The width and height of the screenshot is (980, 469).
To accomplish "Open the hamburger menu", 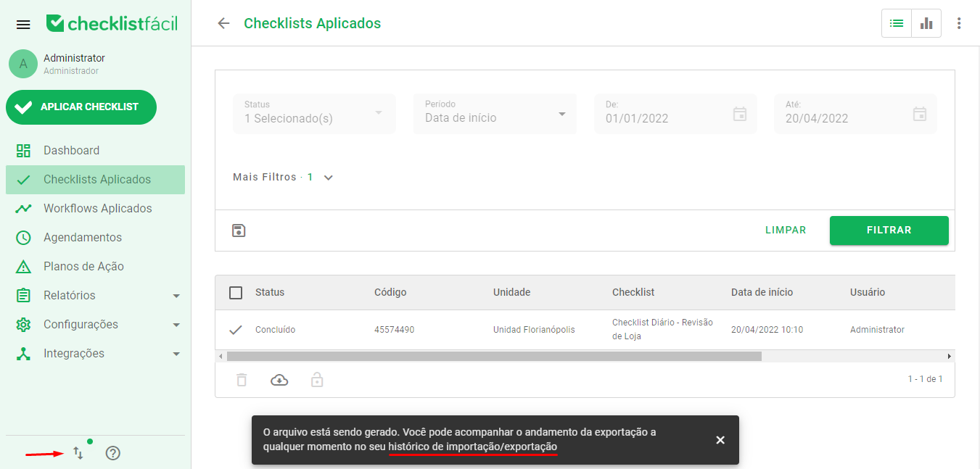I will [x=23, y=25].
